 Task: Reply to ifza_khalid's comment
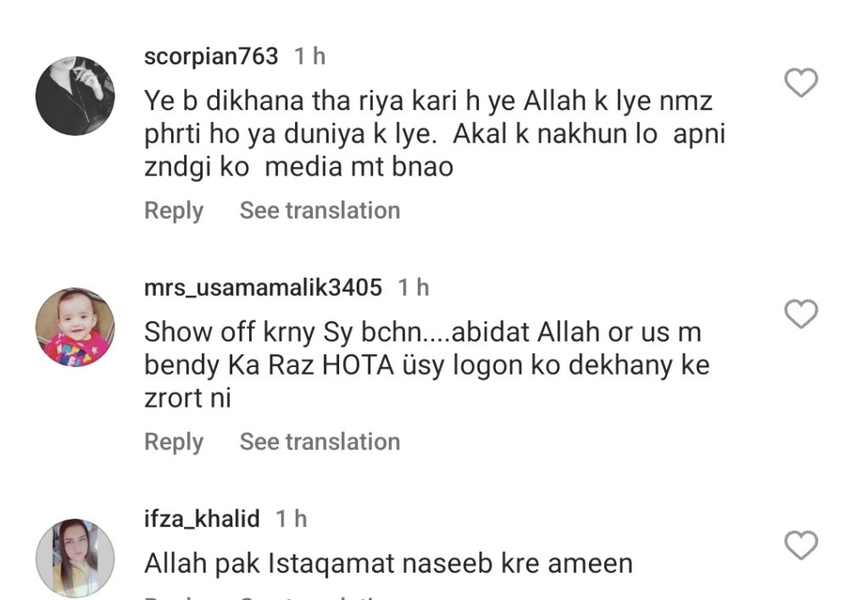174,597
